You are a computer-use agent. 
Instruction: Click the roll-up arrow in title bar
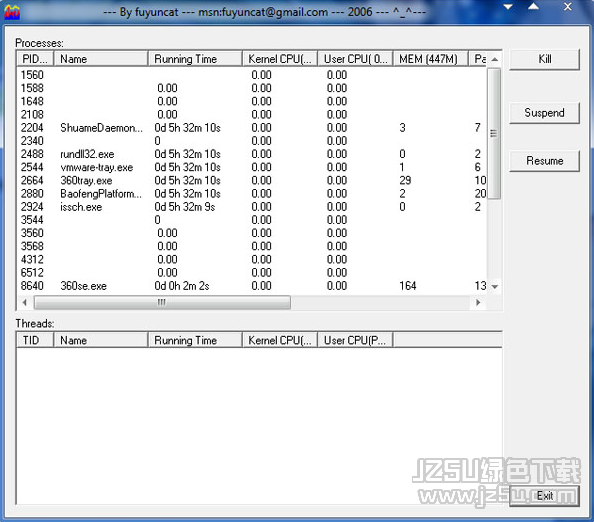[x=533, y=6]
